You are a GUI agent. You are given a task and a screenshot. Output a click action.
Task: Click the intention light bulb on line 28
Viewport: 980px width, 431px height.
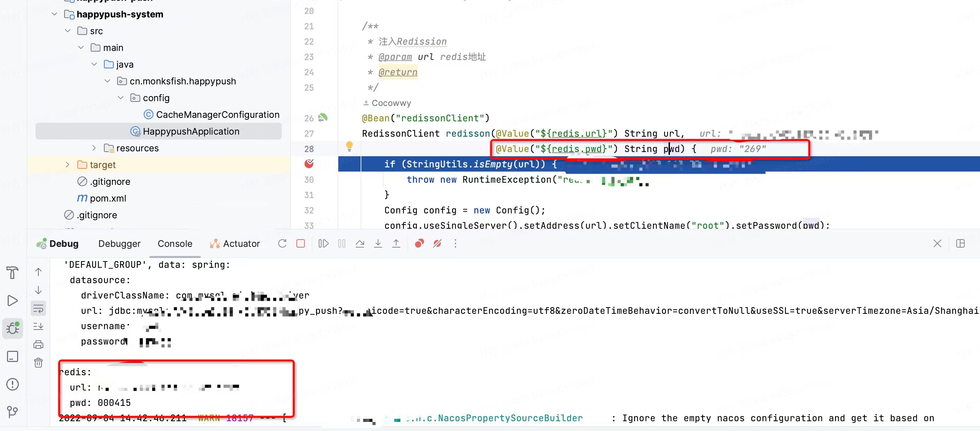(x=349, y=146)
